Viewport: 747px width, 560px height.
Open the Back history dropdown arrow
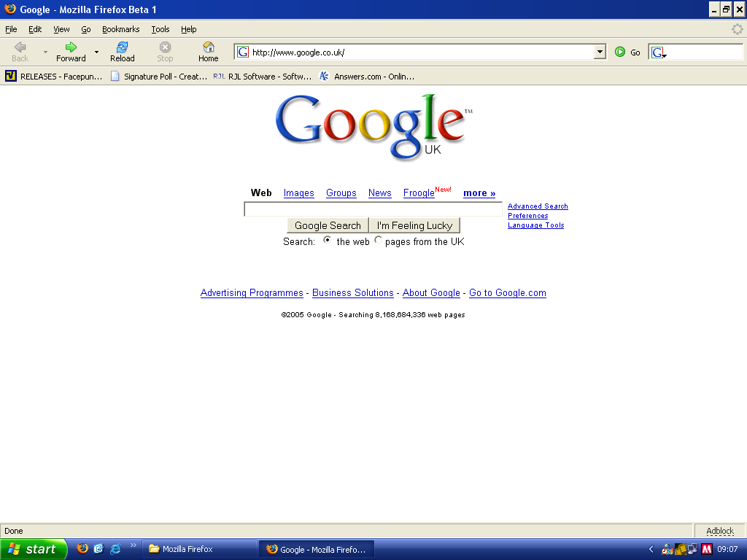click(45, 52)
